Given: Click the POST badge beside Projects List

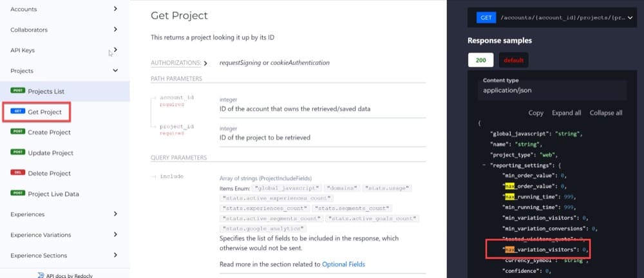Looking at the screenshot, I should point(17,90).
